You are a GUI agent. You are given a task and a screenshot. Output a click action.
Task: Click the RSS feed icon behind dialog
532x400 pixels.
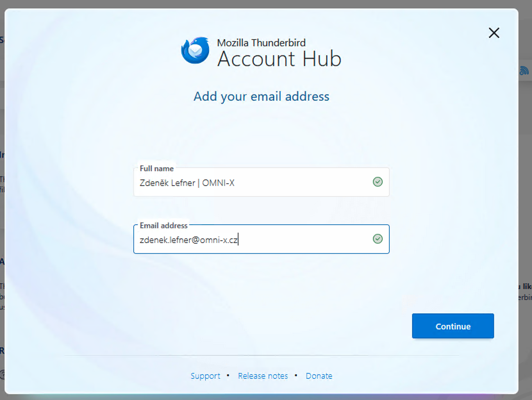(x=524, y=71)
